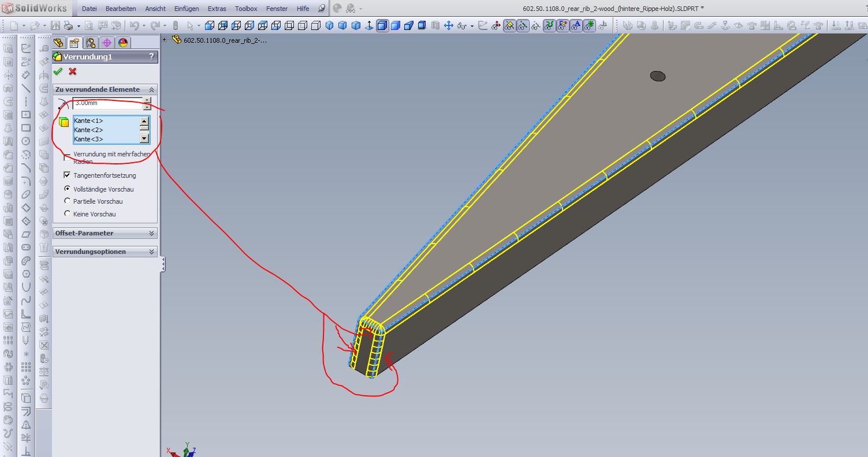Screen dimensions: 868x457
Task: Decrease the fillet radius with down arrow
Action: [x=147, y=106]
